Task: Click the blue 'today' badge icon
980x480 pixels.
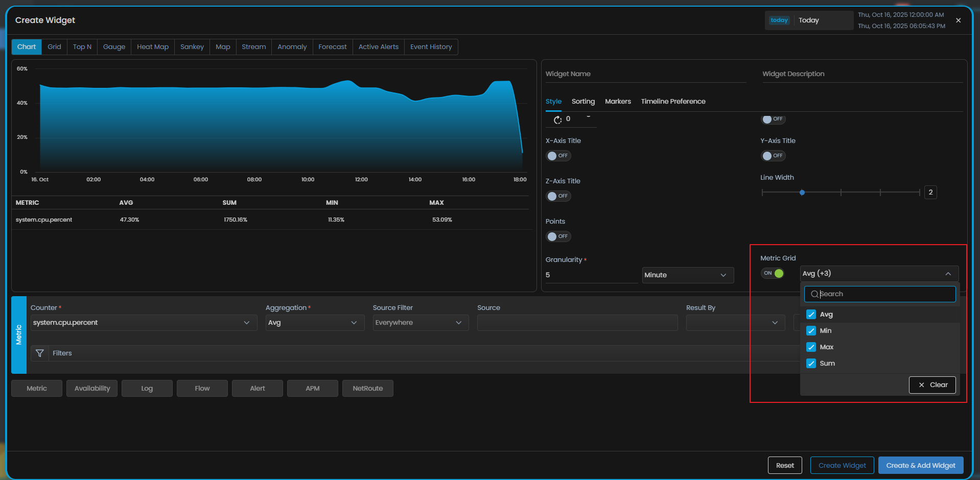Action: [779, 20]
